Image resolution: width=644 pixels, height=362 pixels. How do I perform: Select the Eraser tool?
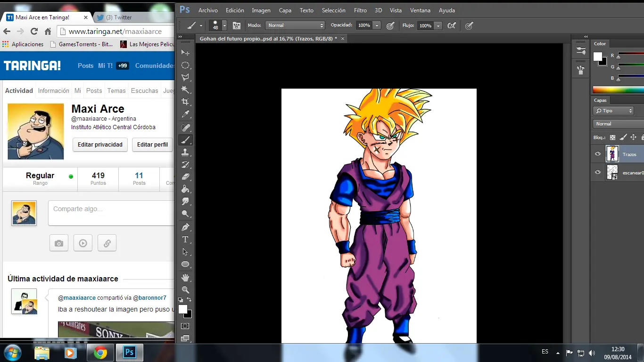click(185, 177)
